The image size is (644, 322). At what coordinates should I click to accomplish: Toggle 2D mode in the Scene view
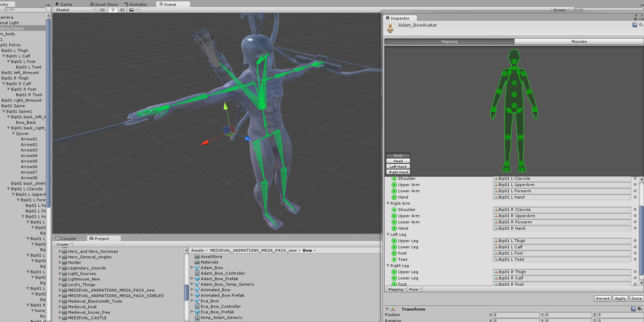102,10
